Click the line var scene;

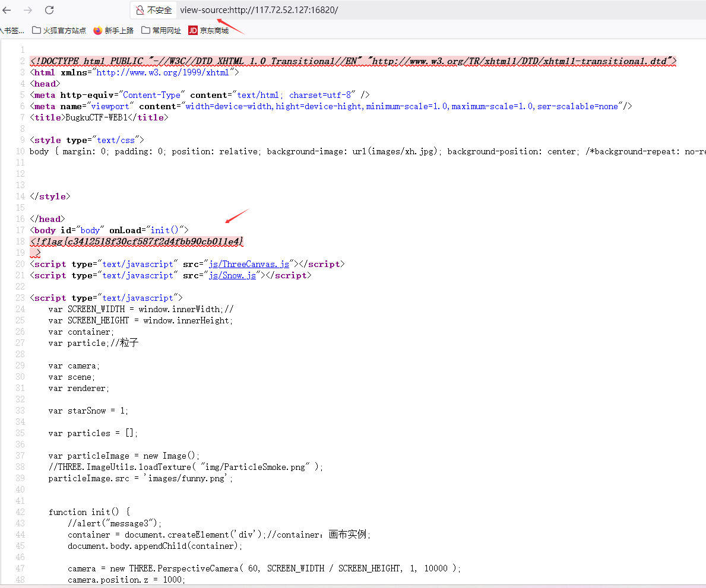[x=72, y=377]
